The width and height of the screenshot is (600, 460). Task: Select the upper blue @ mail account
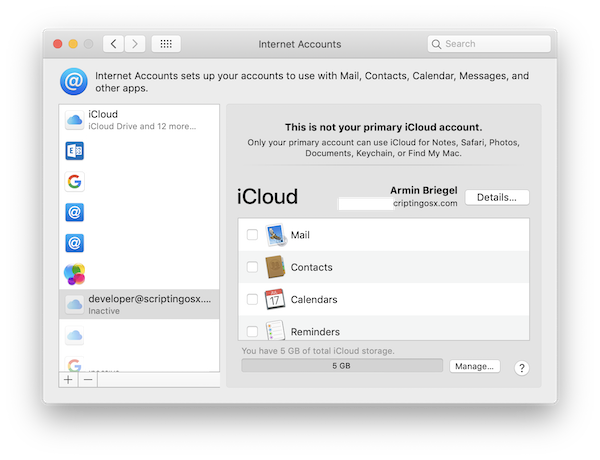tap(75, 212)
